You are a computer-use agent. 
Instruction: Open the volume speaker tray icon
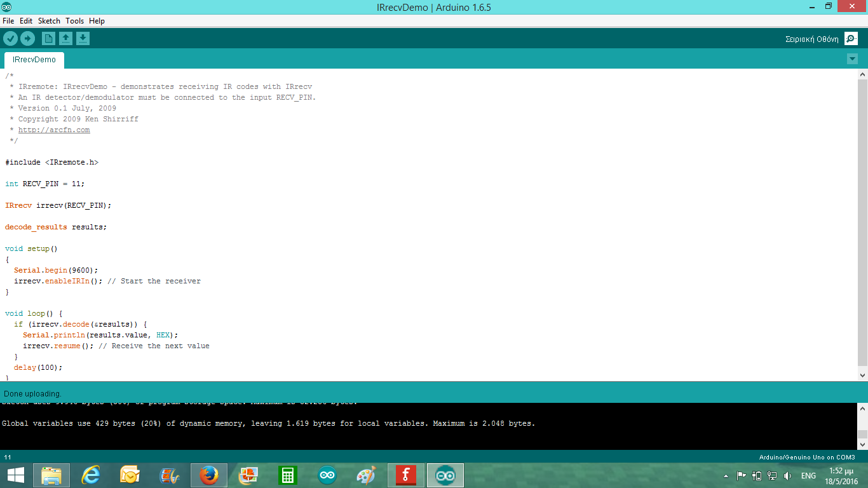click(x=788, y=475)
